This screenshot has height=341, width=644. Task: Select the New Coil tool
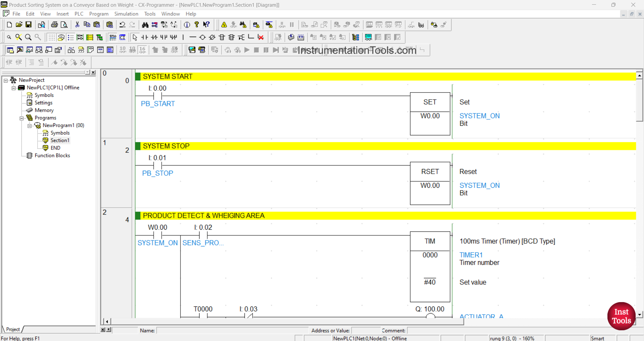[x=202, y=37]
